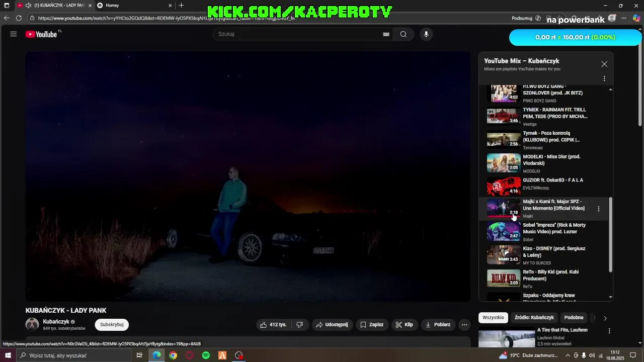Mute tab using speaker icon on tab
This screenshot has height=362, width=644.
(x=28, y=6)
